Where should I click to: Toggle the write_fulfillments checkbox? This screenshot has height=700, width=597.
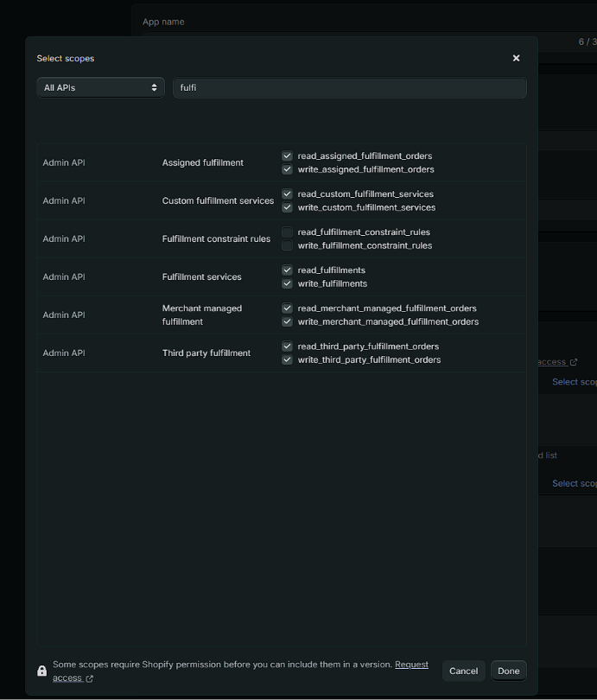[286, 283]
